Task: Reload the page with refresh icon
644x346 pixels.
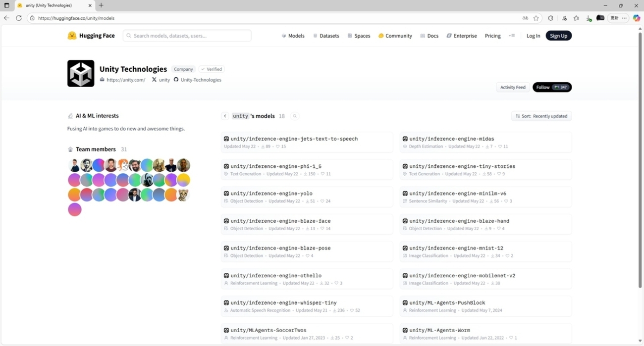Action: [x=19, y=18]
